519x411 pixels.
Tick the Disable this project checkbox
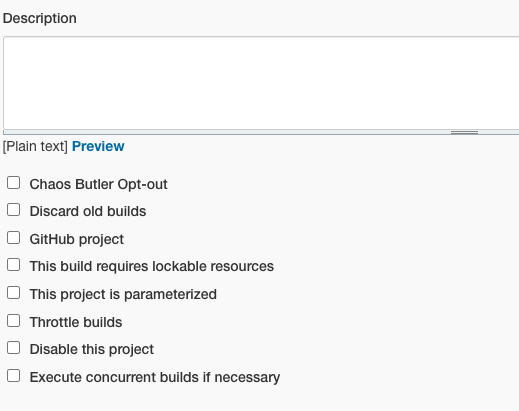[13, 348]
